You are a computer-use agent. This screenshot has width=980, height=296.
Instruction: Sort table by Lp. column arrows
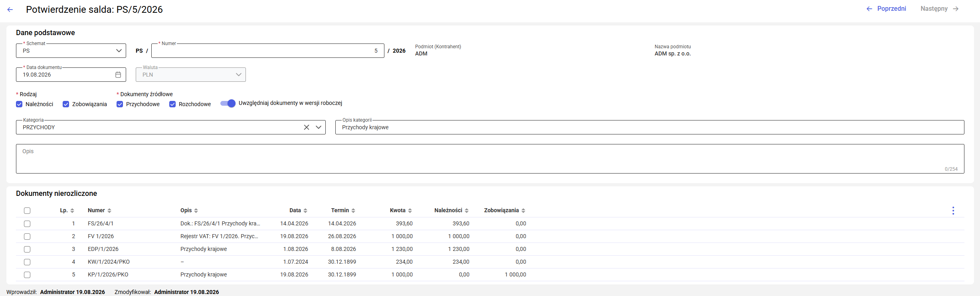click(x=72, y=211)
